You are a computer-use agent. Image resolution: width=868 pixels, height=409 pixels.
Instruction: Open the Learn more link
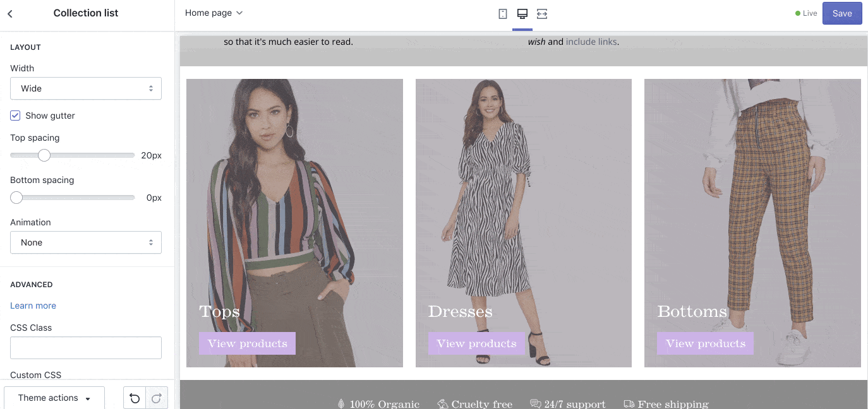[x=33, y=305]
